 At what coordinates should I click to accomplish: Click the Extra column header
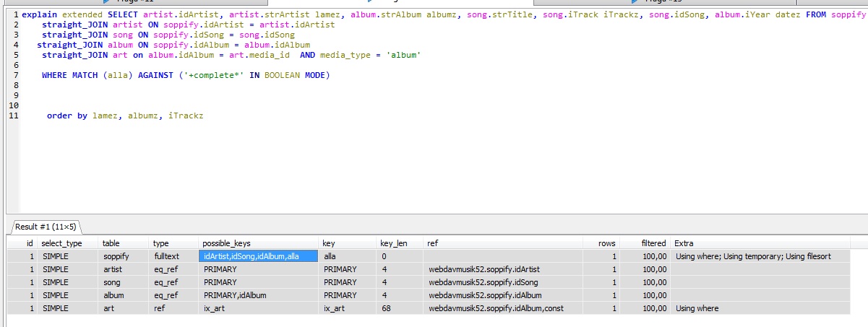pos(760,243)
